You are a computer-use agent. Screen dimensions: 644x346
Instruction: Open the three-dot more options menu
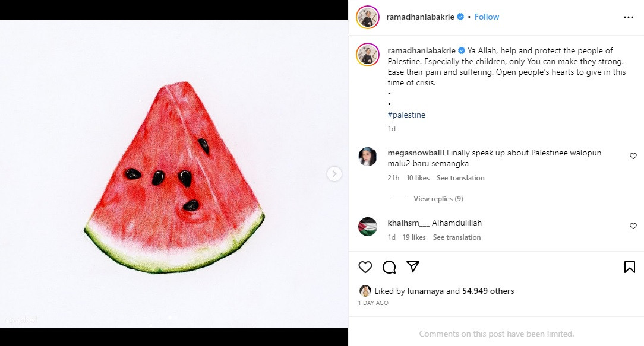point(628,17)
